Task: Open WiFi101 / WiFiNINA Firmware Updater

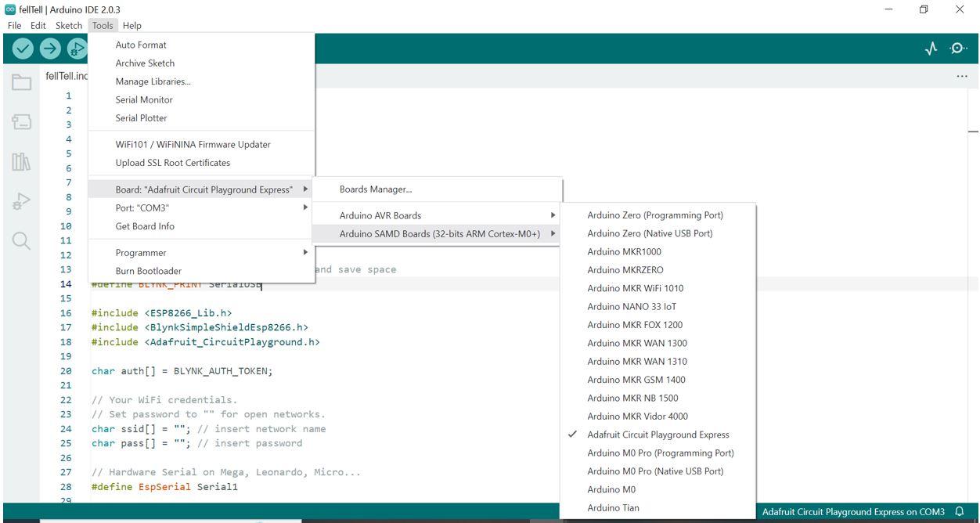Action: [201, 144]
